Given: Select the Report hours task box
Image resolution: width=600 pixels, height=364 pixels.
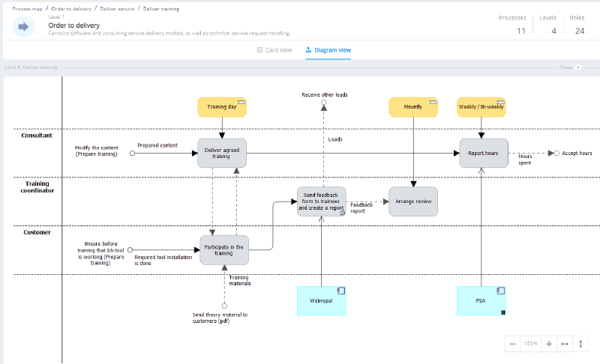Looking at the screenshot, I should 483,153.
